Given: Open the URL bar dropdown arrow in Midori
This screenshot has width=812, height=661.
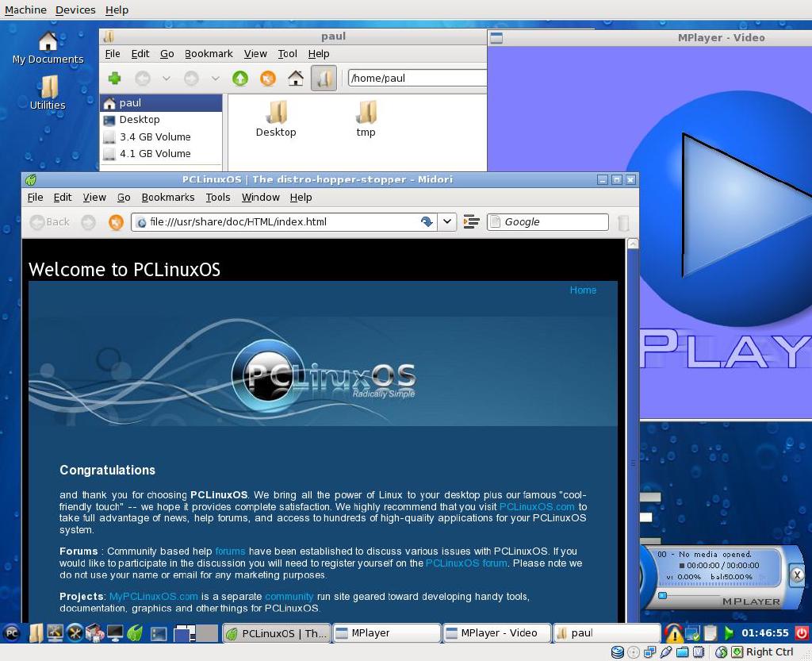Looking at the screenshot, I should click(446, 222).
